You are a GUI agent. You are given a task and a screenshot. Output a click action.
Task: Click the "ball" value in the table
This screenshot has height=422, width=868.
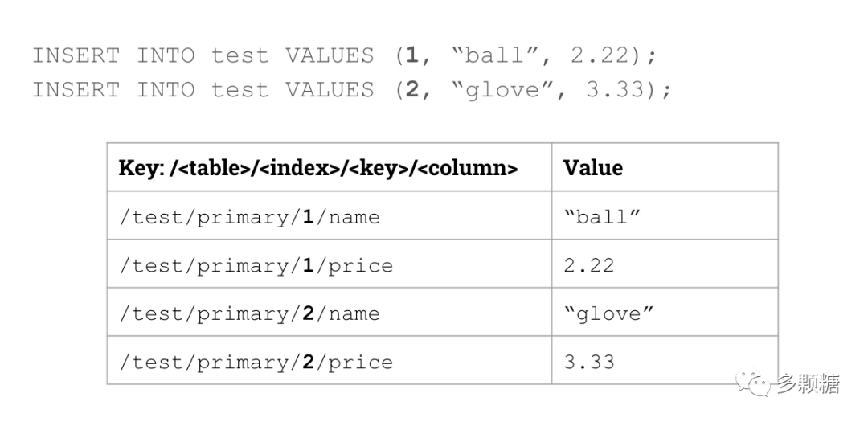(602, 217)
